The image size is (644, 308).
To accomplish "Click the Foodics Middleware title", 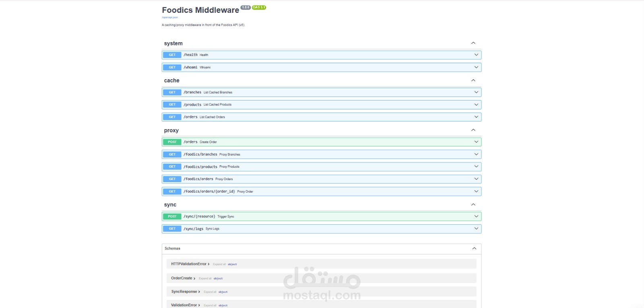I will pos(200,10).
